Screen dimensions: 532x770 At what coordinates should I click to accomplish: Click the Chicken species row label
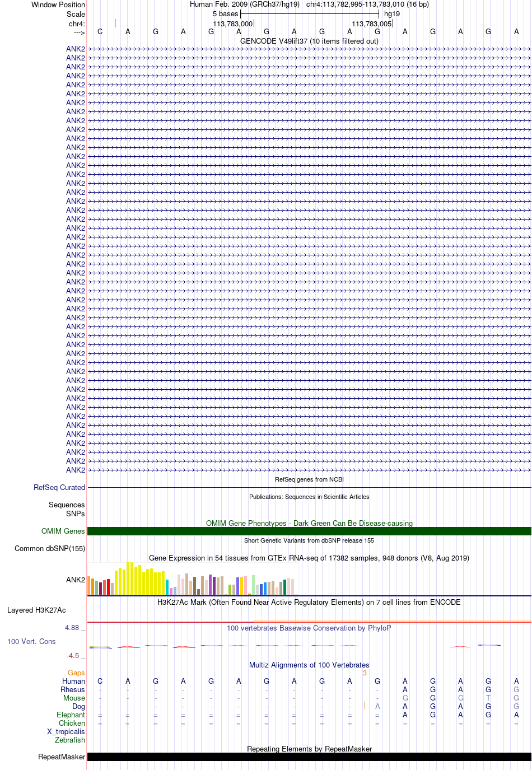tap(72, 723)
